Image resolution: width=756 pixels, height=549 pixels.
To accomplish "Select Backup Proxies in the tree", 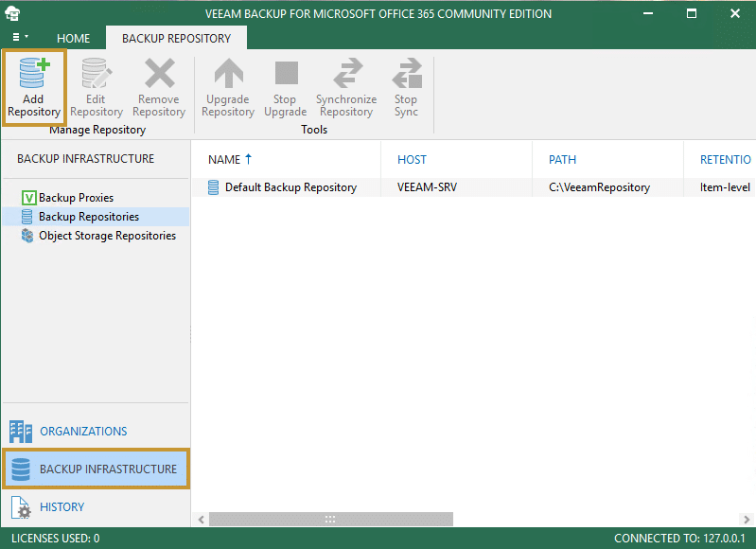I will (x=76, y=198).
